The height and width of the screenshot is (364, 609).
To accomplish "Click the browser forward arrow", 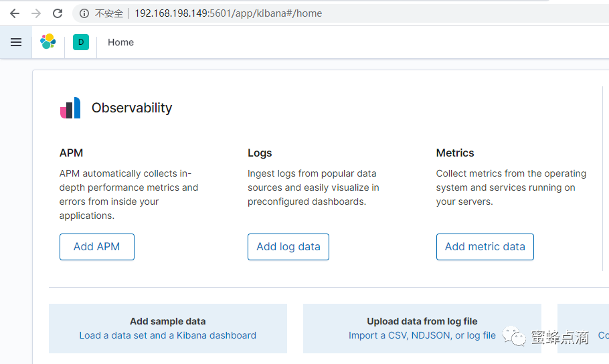I will pyautogui.click(x=36, y=13).
